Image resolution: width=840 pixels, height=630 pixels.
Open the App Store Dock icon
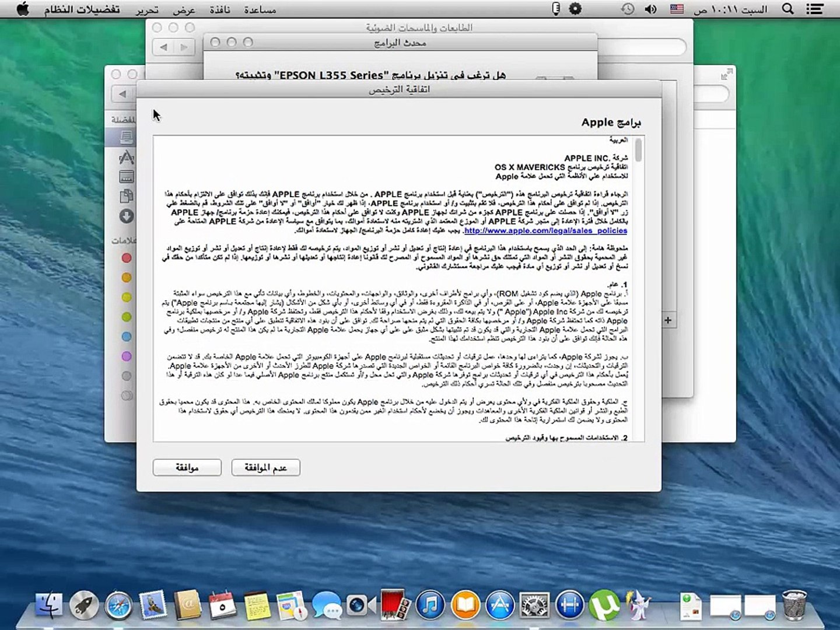click(x=500, y=605)
